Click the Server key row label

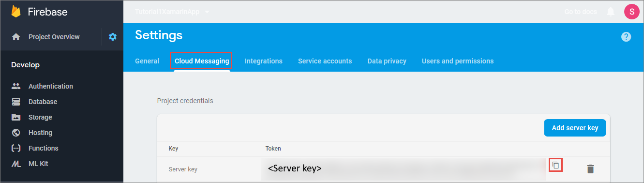(183, 169)
